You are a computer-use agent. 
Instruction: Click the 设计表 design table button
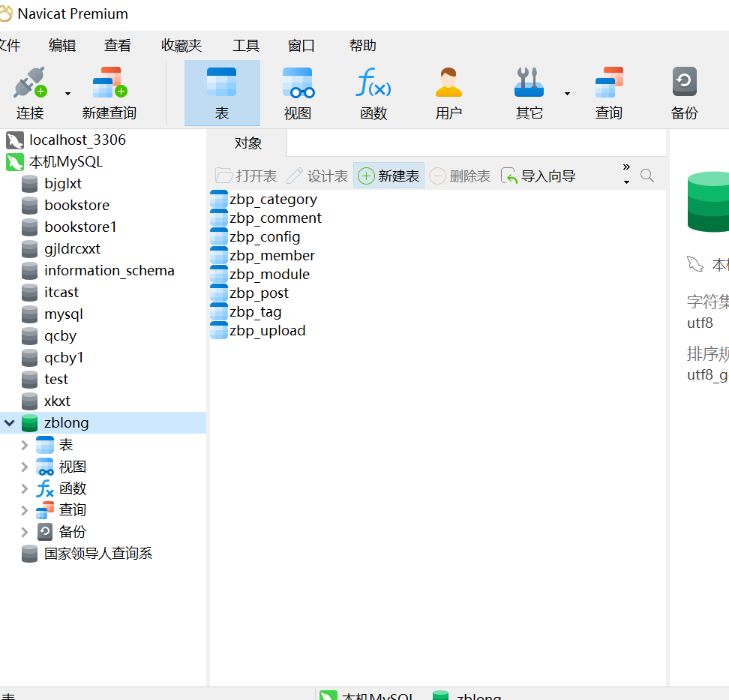(317, 176)
